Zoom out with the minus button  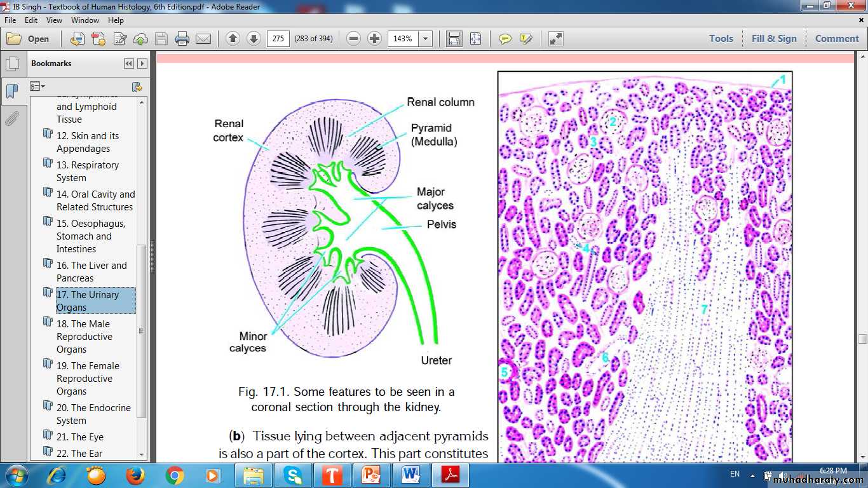pyautogui.click(x=354, y=39)
